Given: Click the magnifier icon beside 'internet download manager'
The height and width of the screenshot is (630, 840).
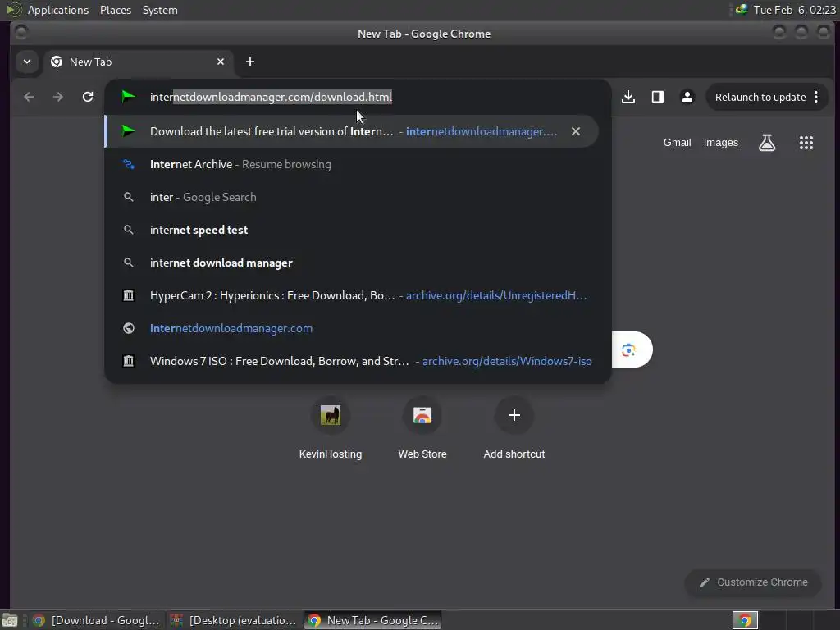Looking at the screenshot, I should click(129, 262).
